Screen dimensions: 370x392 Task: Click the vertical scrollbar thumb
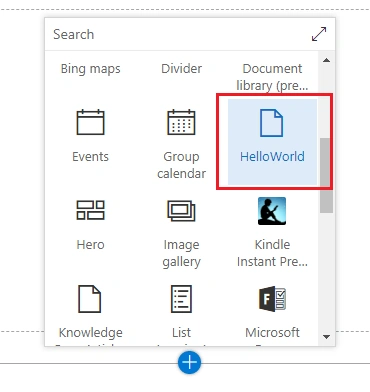[326, 175]
